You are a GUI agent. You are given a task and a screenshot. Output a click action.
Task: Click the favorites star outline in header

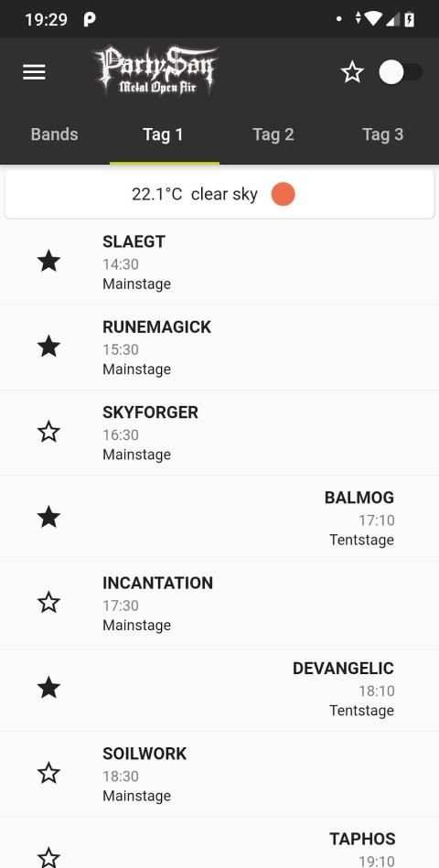[x=352, y=72]
